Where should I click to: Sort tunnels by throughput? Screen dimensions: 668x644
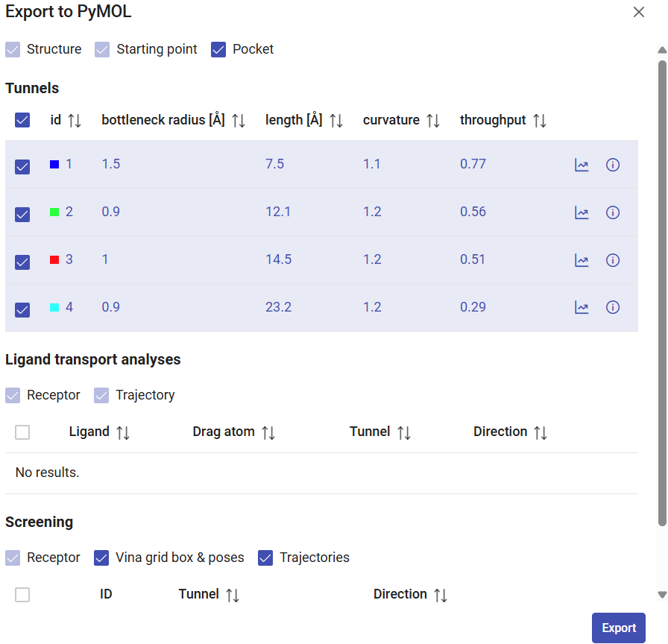(x=540, y=121)
